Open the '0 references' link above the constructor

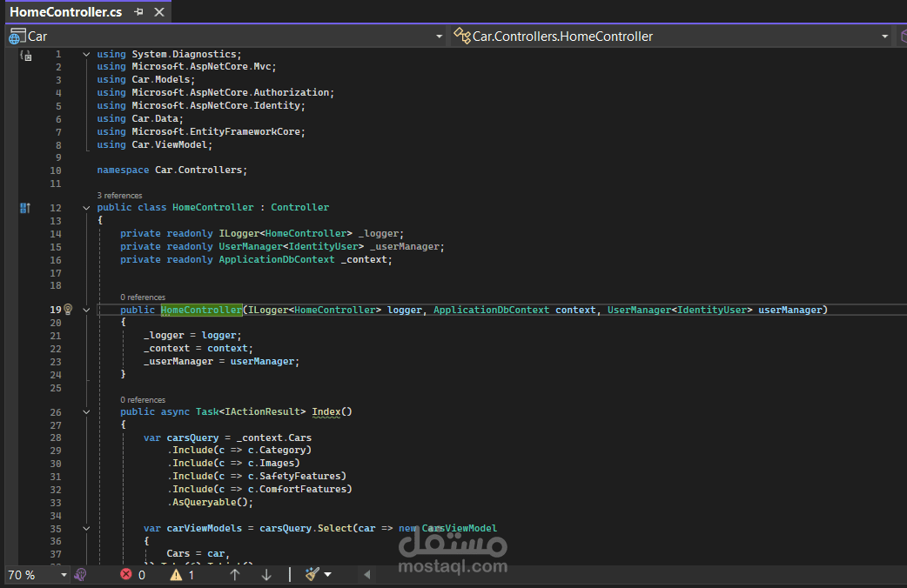click(x=143, y=297)
